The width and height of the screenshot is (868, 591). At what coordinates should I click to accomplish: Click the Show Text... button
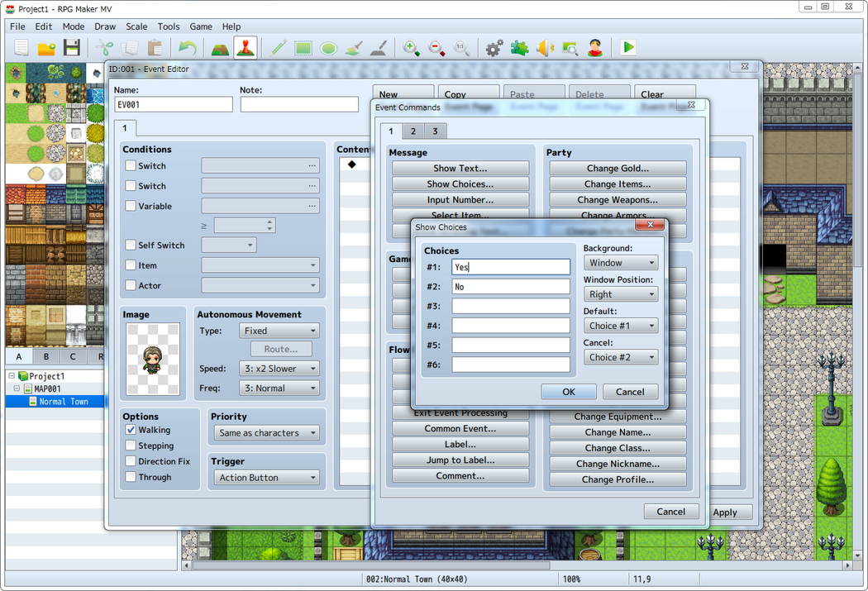coord(460,169)
